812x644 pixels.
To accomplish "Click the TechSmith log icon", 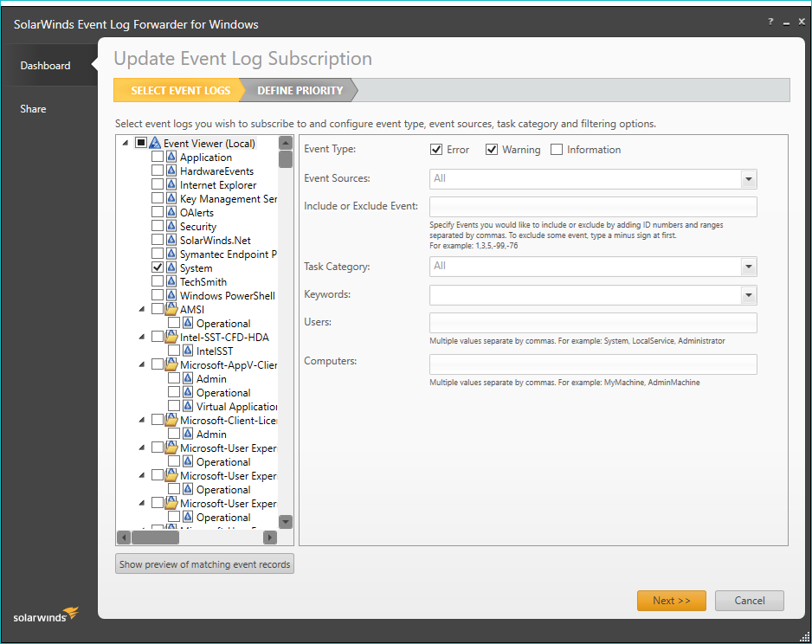I will point(171,282).
